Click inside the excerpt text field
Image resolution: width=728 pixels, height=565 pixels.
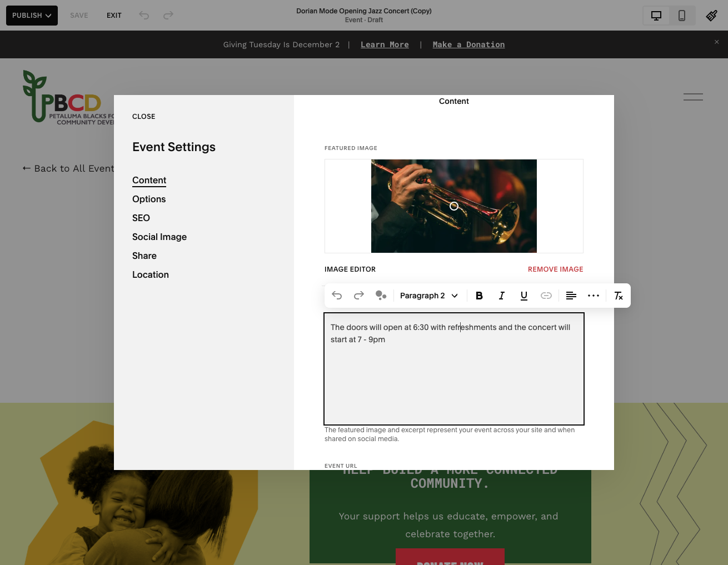coord(454,369)
